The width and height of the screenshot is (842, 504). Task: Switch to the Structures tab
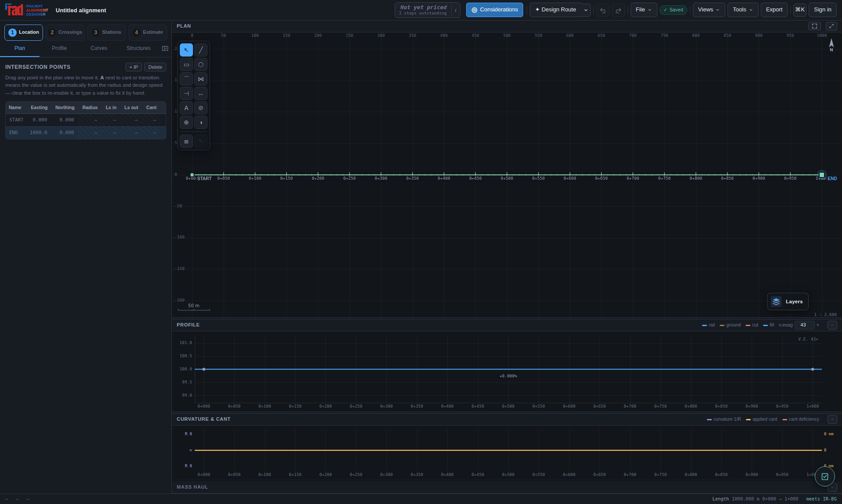(x=139, y=48)
